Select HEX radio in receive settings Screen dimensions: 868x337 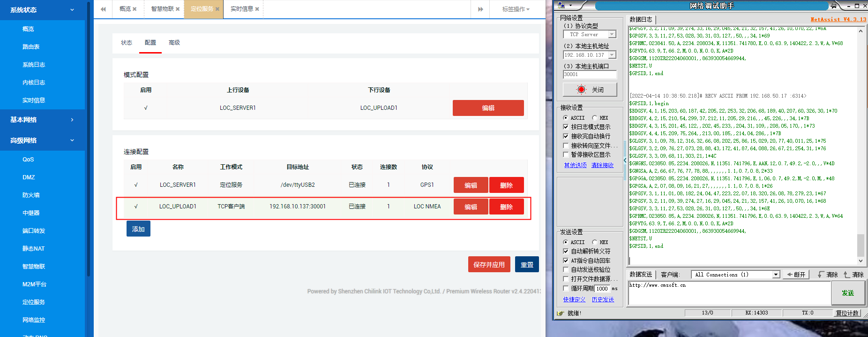(594, 118)
